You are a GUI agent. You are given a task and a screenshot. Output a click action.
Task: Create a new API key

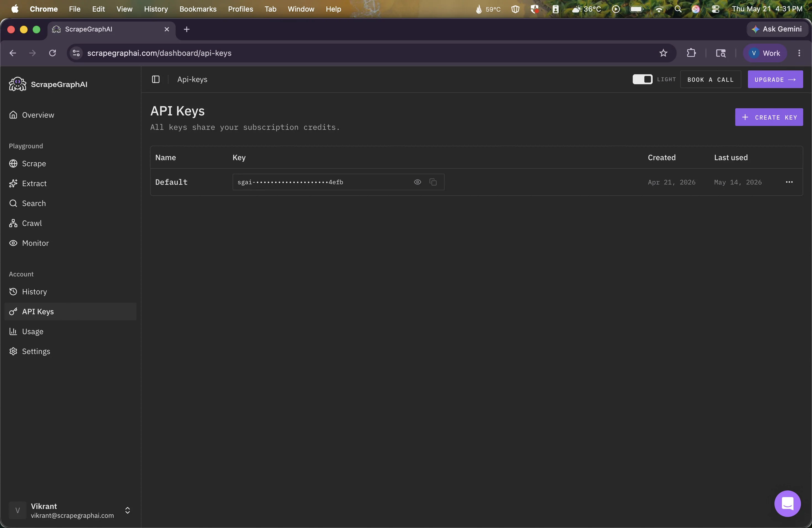click(769, 117)
